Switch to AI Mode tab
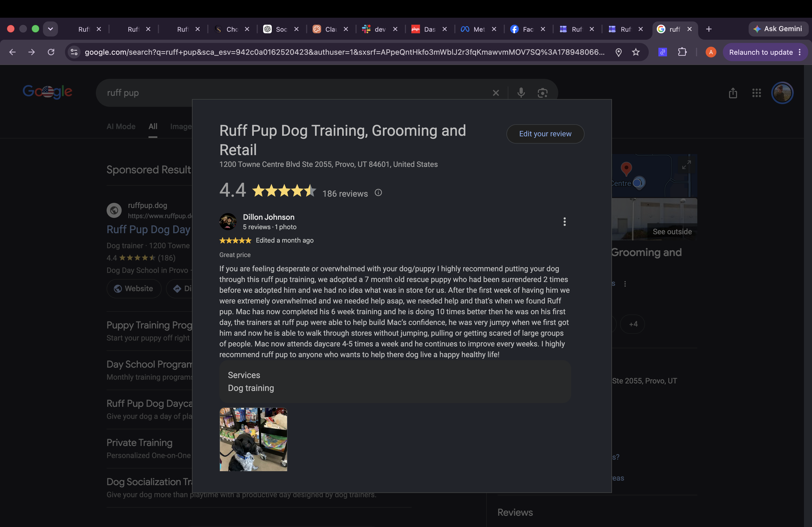The height and width of the screenshot is (527, 812). pos(121,126)
